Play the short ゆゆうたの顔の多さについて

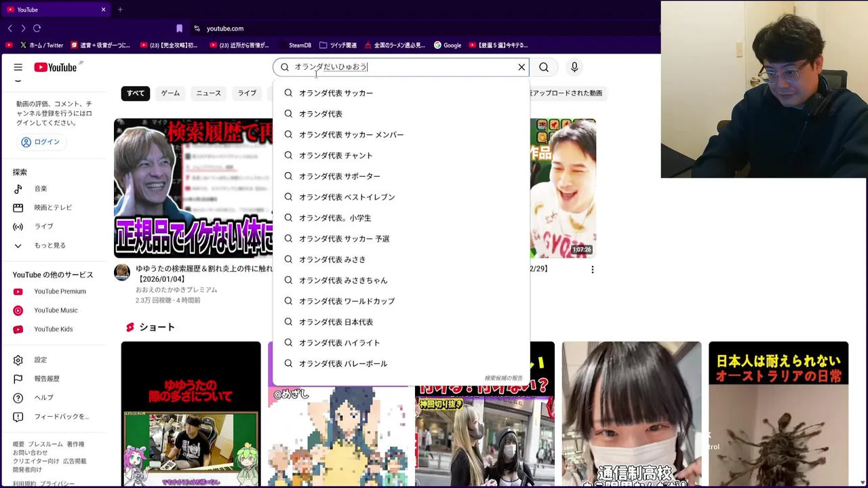(191, 413)
